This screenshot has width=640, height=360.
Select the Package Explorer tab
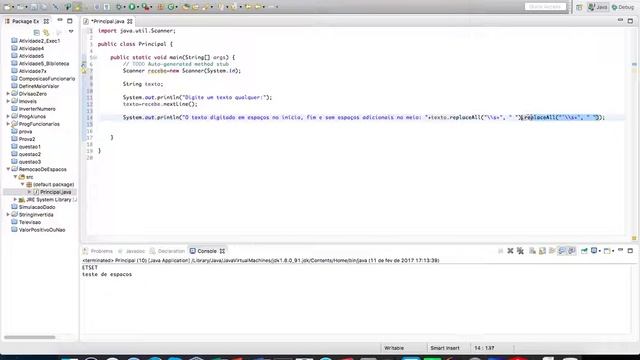pos(27,21)
